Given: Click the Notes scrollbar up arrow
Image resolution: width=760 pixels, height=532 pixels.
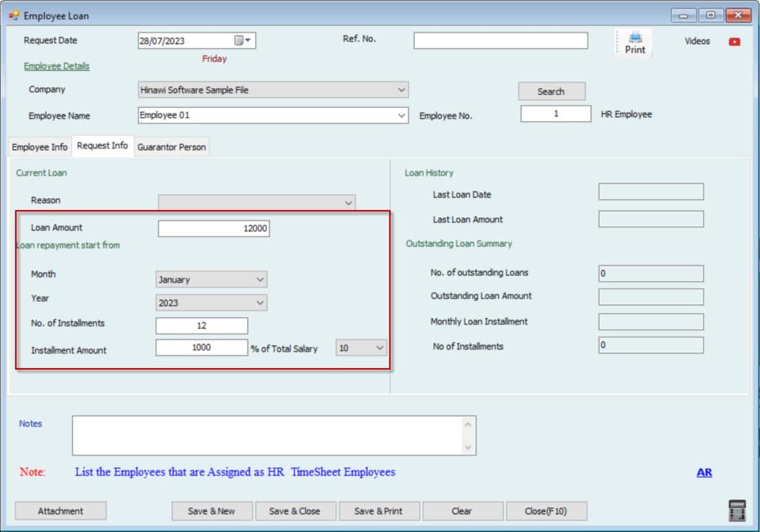Looking at the screenshot, I should coord(468,424).
